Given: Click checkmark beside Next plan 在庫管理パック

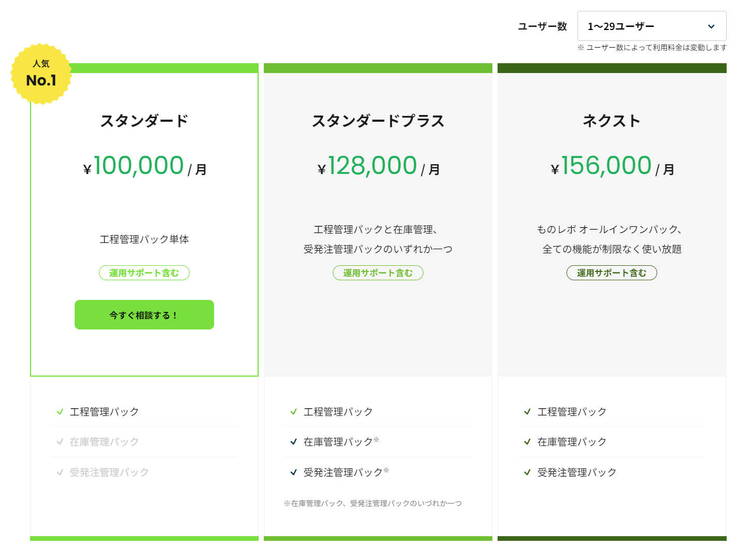Looking at the screenshot, I should [528, 442].
